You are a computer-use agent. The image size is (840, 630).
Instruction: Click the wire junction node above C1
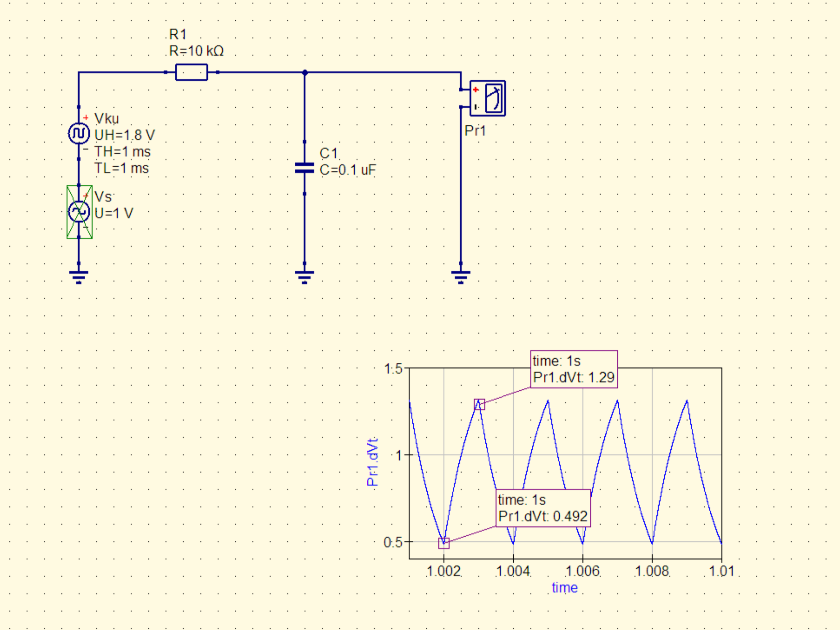[x=305, y=72]
